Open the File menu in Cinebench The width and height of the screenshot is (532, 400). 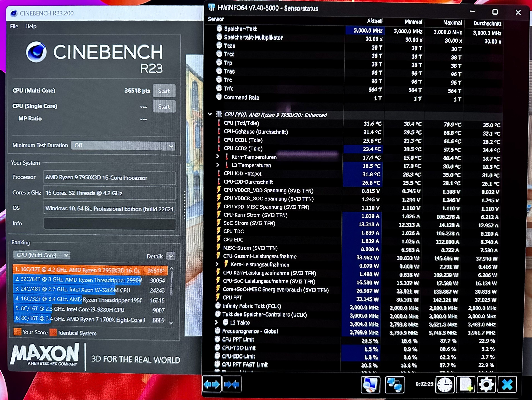14,26
